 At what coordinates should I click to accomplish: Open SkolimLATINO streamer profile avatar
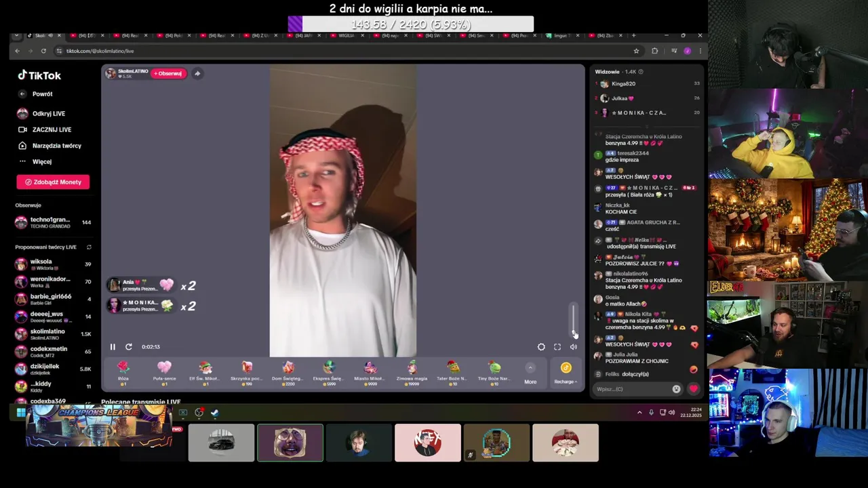(x=111, y=73)
